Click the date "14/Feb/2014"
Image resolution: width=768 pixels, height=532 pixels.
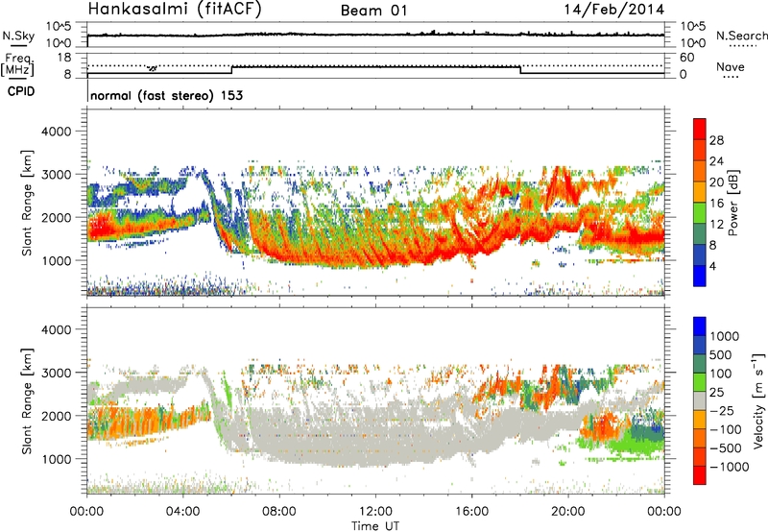click(x=614, y=10)
